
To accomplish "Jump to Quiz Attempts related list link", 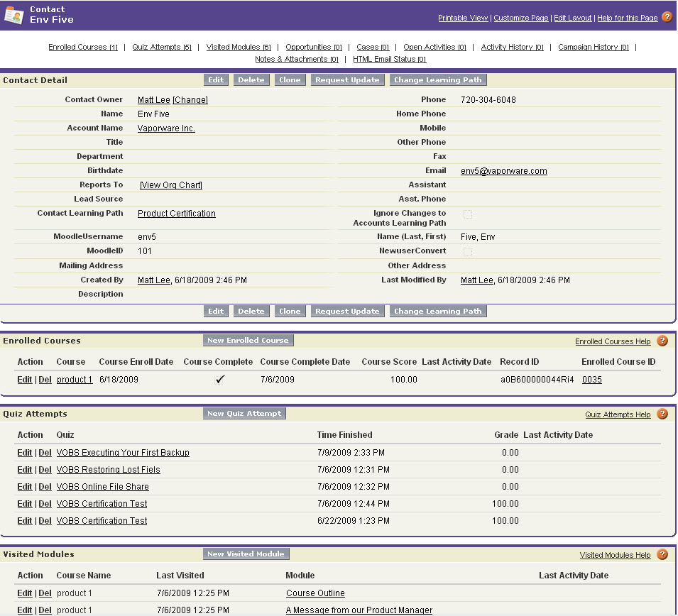I will click(x=162, y=48).
